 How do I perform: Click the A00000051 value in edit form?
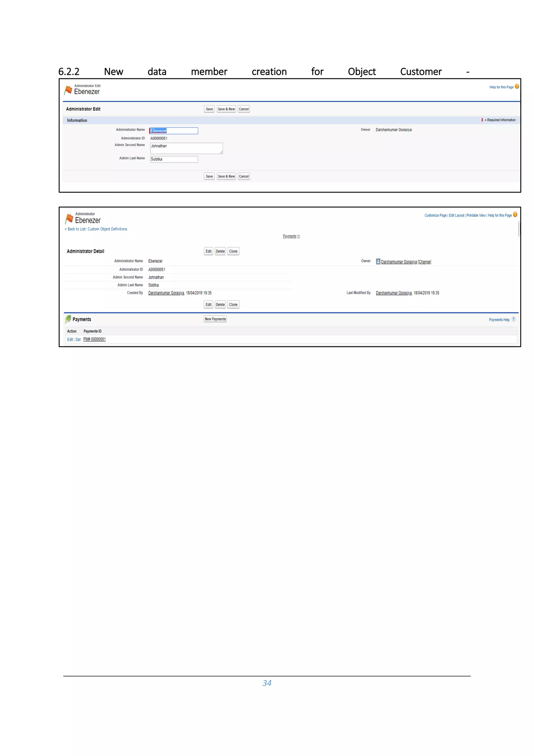pyautogui.click(x=159, y=139)
